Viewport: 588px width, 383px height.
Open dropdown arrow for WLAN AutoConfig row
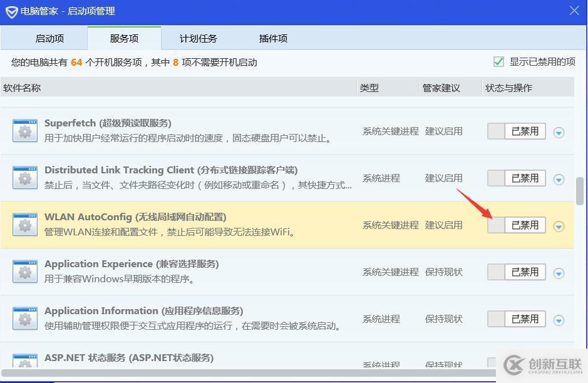coord(559,226)
